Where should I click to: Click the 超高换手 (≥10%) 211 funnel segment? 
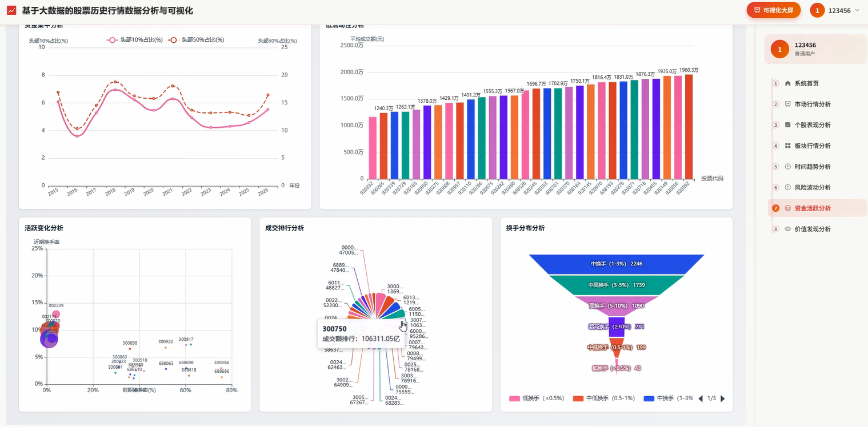coord(617,327)
